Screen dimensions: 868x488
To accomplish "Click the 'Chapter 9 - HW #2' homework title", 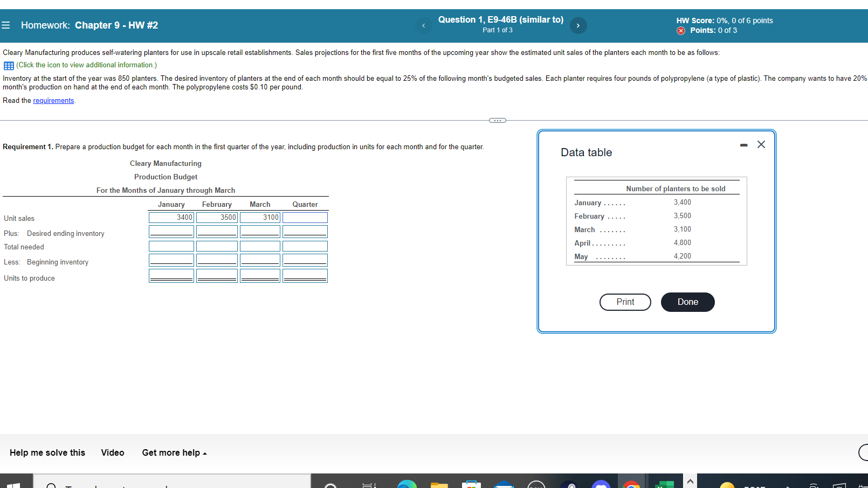I will click(x=116, y=25).
